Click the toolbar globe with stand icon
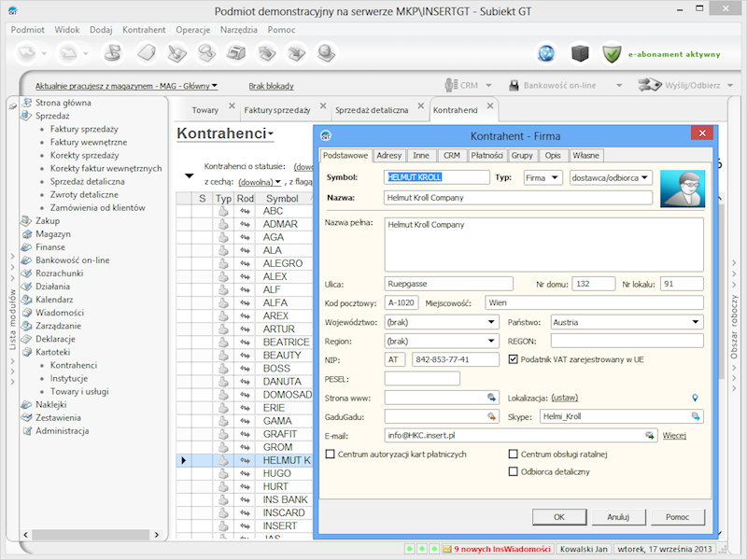 click(x=326, y=53)
